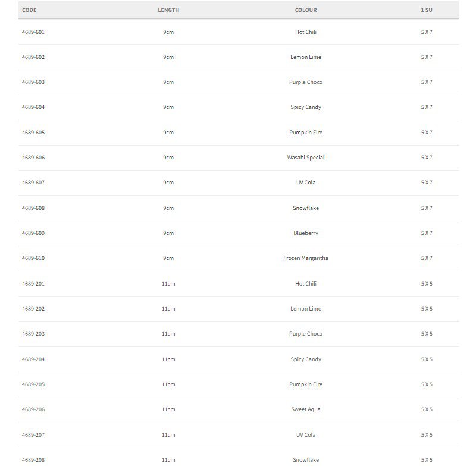476x476 pixels.
Task: Click the Blueberry colour cell
Action: click(306, 233)
